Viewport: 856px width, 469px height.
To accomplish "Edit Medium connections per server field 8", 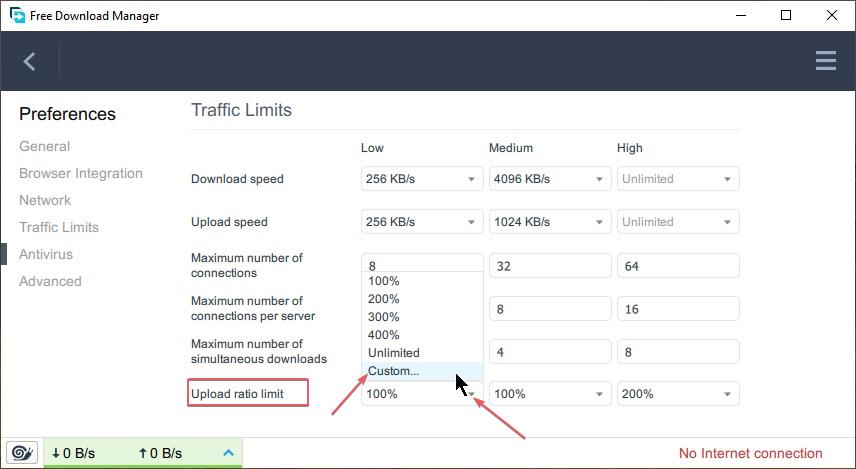I will click(x=550, y=309).
